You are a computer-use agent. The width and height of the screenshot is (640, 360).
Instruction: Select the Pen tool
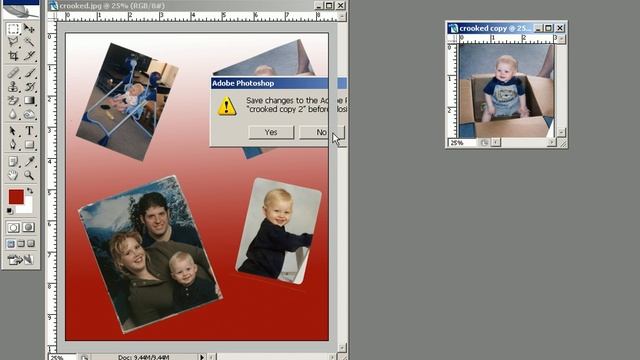(x=13, y=145)
